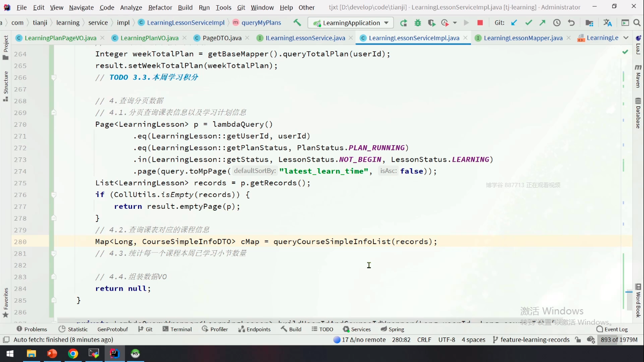Click the Build Project hammer icon
644x362 pixels.
297,23
